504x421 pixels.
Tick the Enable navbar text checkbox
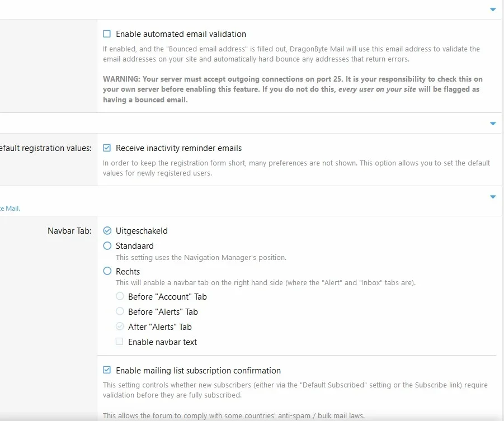119,341
